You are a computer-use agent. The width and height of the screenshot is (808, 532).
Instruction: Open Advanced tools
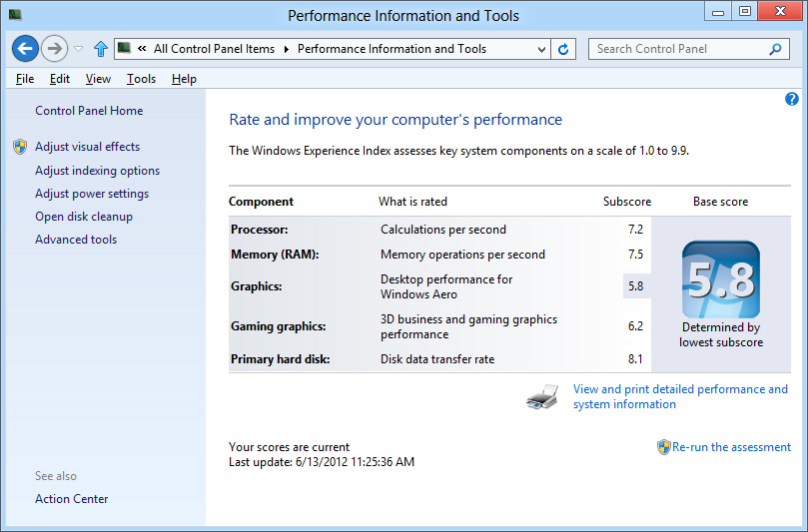tap(76, 240)
